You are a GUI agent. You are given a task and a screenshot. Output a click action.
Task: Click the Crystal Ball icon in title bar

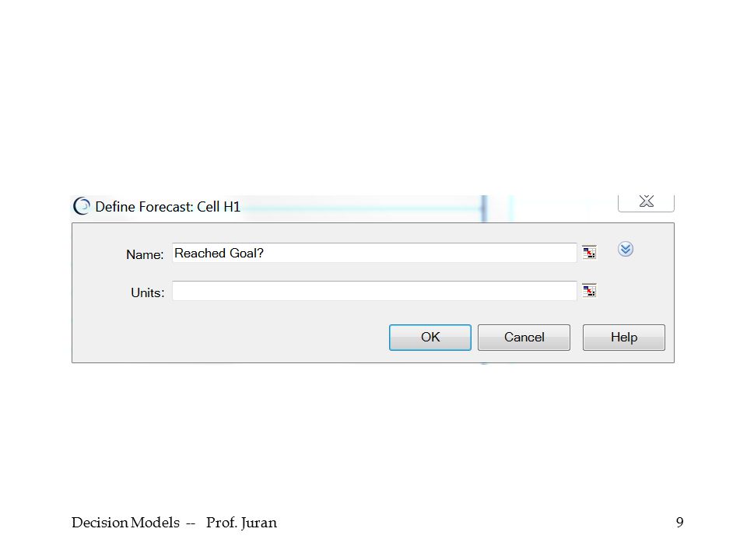coord(82,206)
